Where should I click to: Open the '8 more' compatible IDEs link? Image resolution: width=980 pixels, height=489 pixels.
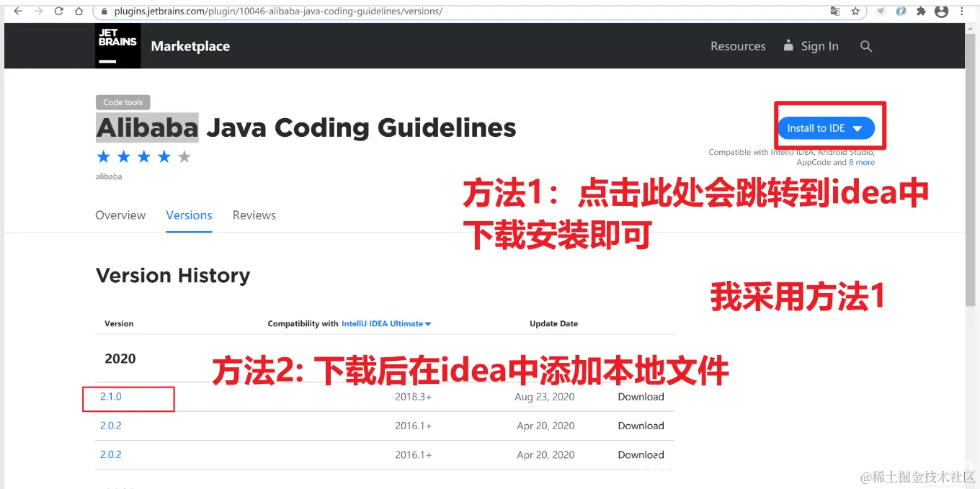[x=861, y=163]
